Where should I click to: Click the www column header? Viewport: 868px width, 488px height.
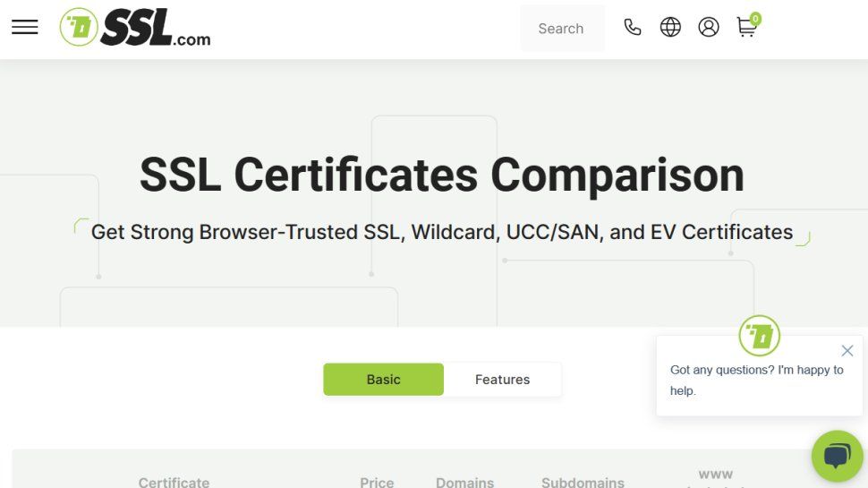pyautogui.click(x=715, y=475)
